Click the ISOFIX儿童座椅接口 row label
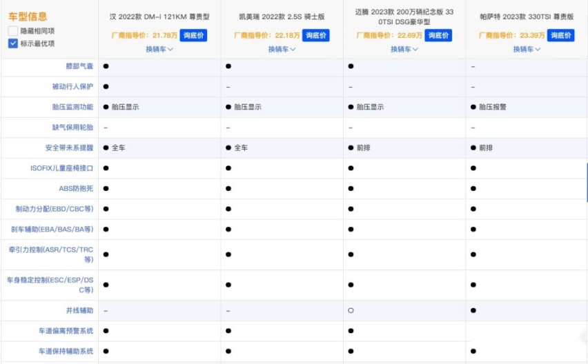The image size is (588, 364). coord(62,168)
